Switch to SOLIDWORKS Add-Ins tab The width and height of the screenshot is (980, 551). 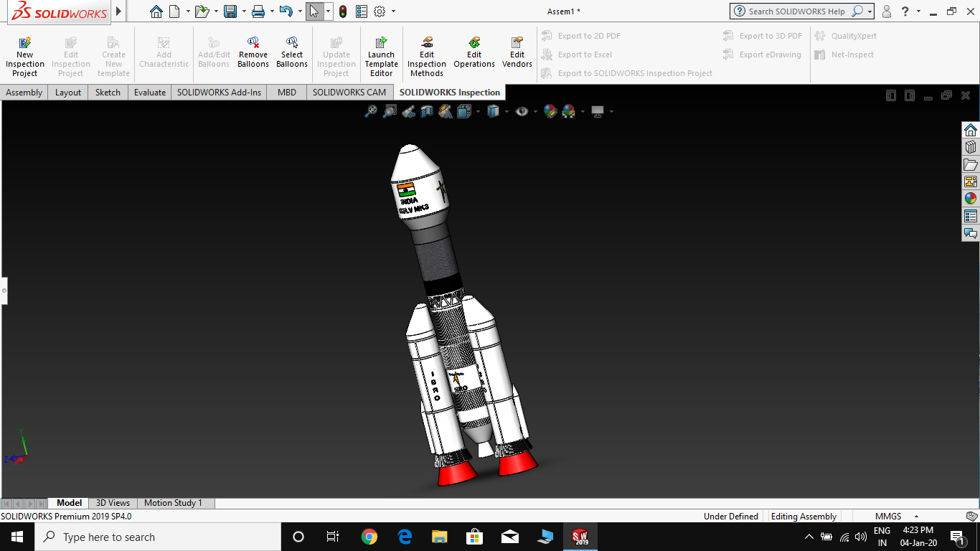coord(219,92)
